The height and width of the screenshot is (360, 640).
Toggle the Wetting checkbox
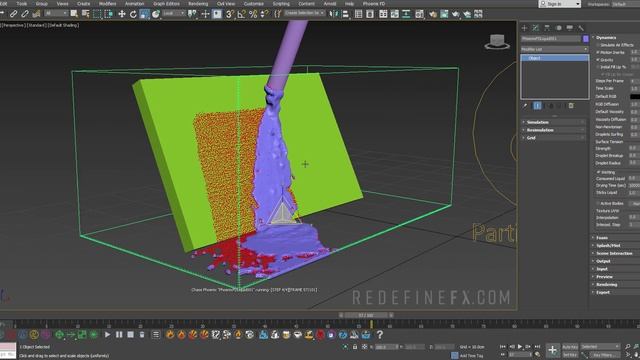(x=598, y=172)
